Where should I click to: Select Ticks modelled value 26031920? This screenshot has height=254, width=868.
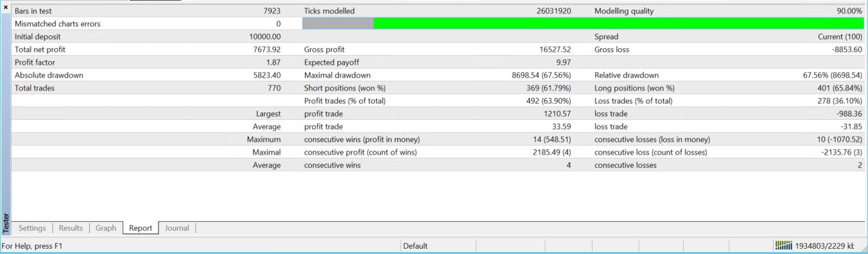(x=553, y=11)
